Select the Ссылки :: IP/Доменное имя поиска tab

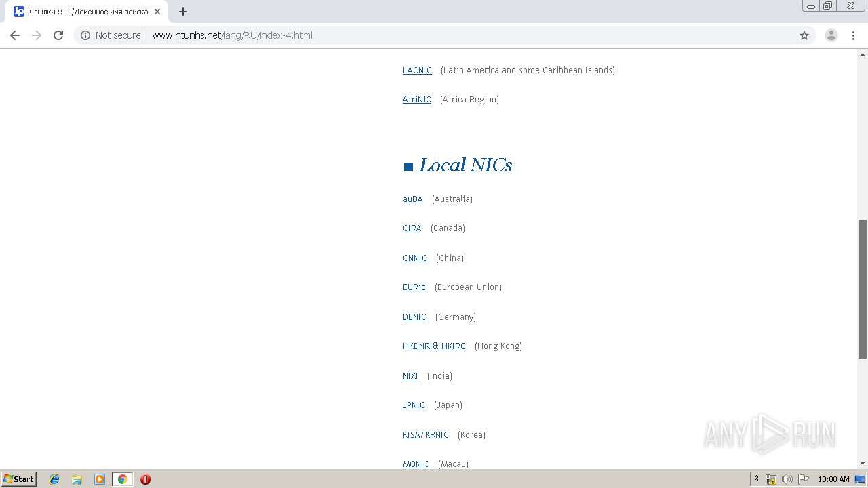pyautogui.click(x=87, y=12)
